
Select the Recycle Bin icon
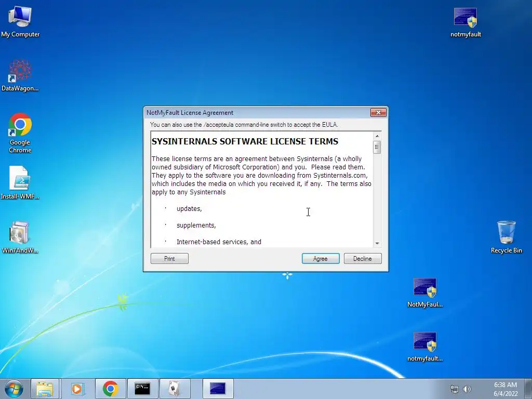tap(506, 237)
